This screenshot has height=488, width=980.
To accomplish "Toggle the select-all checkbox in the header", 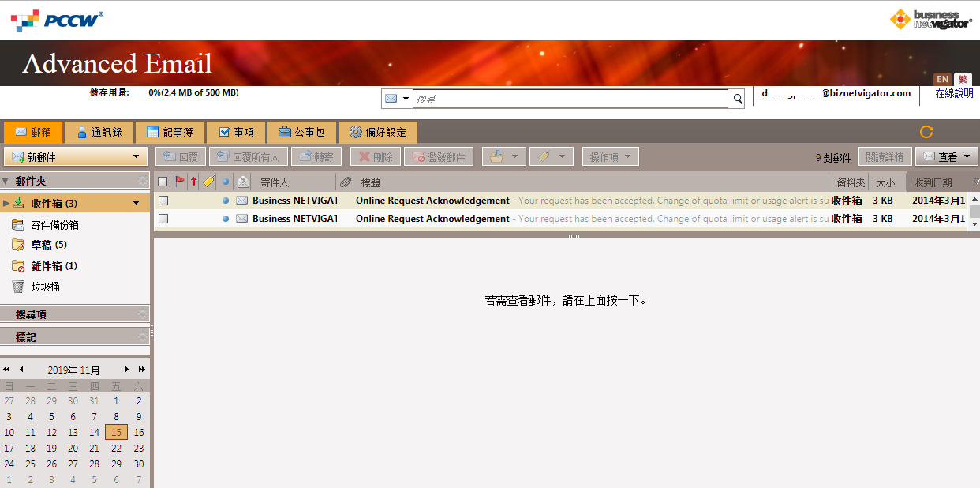I will (x=162, y=181).
